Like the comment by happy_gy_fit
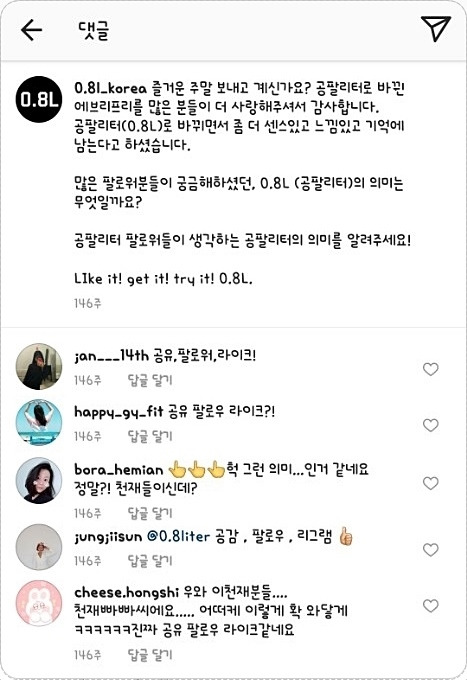 pyautogui.click(x=431, y=425)
